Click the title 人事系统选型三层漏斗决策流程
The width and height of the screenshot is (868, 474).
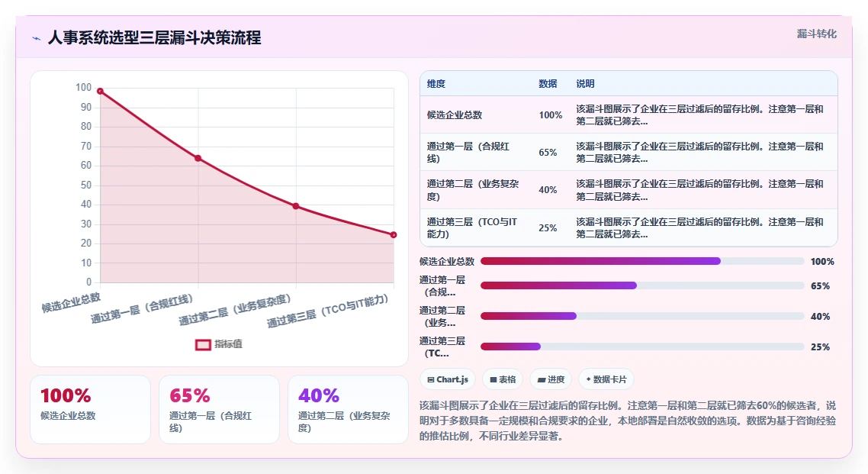pyautogui.click(x=154, y=37)
